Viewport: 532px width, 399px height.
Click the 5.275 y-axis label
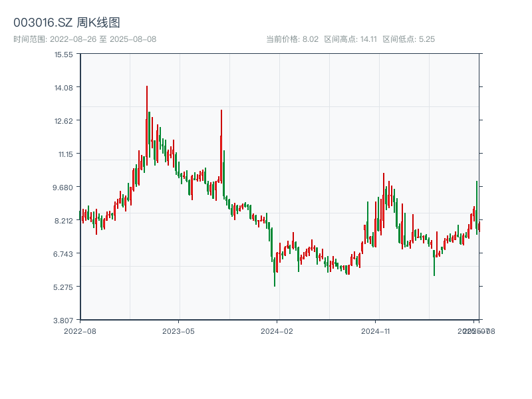click(63, 287)
